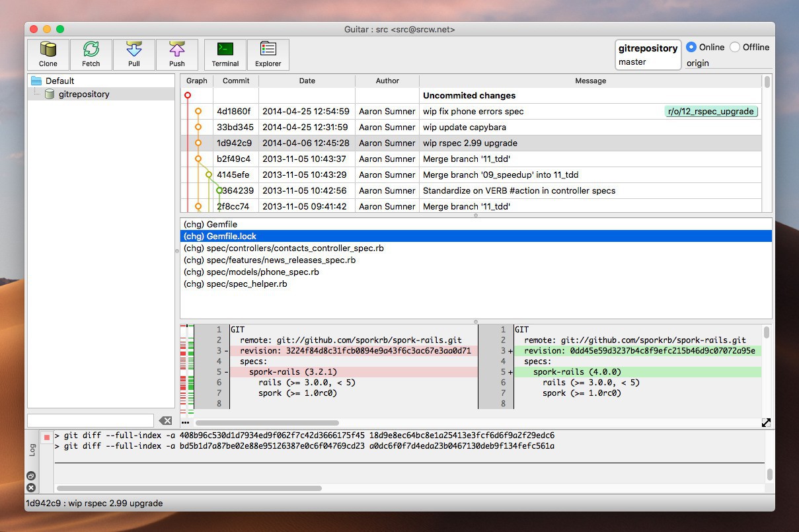This screenshot has width=799, height=532.
Task: Click the Clone toolbar button
Action: 48,54
